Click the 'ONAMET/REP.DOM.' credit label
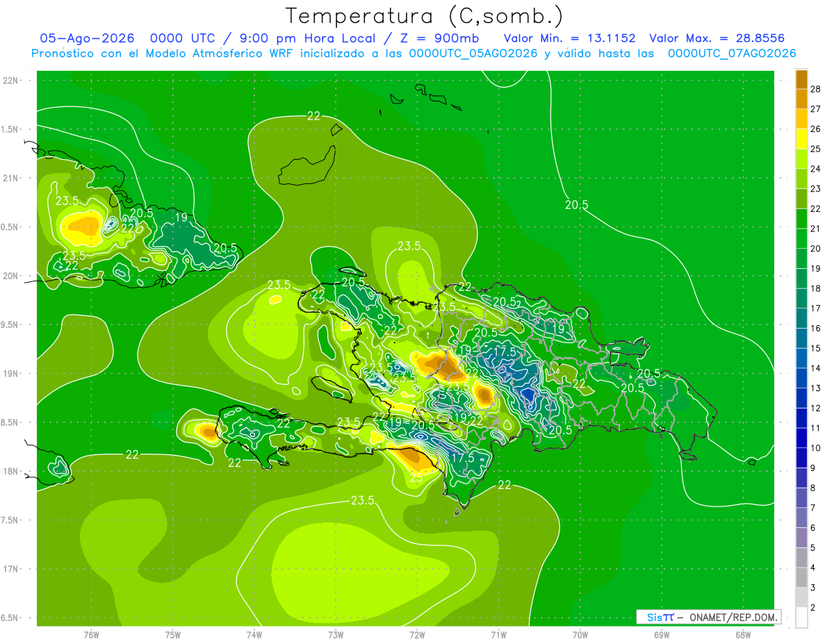Viewport: 834px width, 644px height. pyautogui.click(x=734, y=617)
